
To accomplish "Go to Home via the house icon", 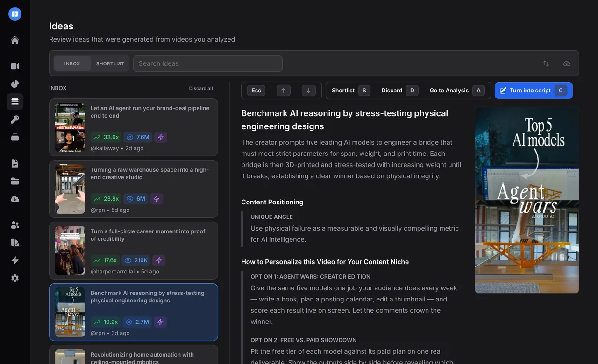I will (x=15, y=40).
